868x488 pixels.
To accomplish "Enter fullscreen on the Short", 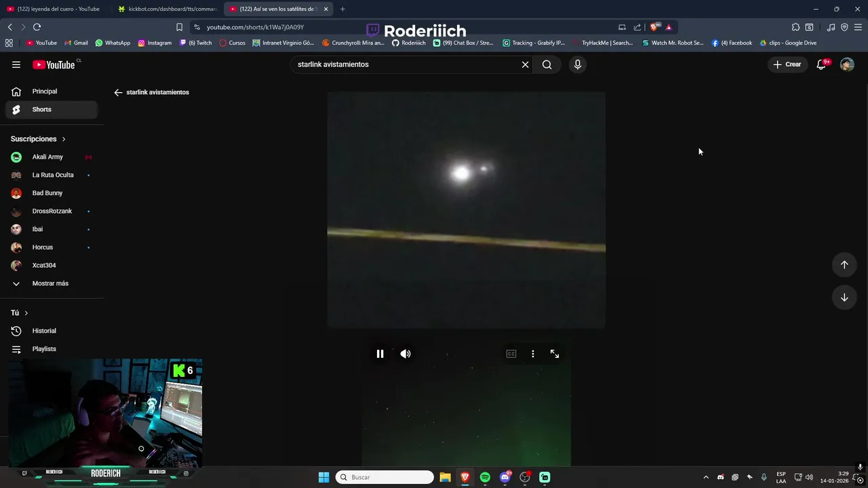I will (555, 354).
